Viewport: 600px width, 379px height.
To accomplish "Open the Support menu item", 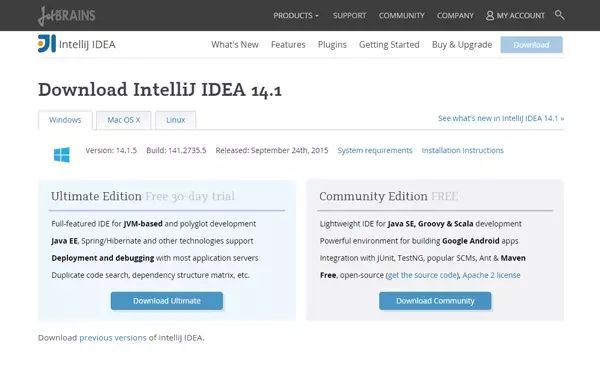I will (x=349, y=16).
